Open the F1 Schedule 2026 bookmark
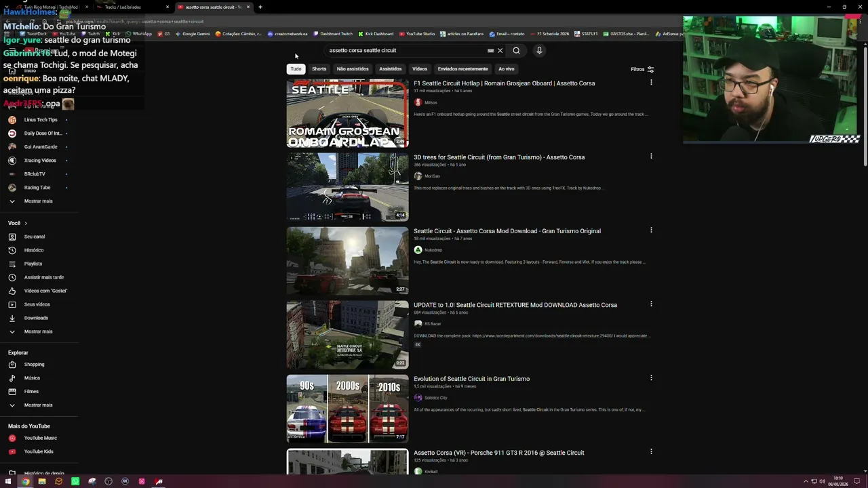Screen dimensions: 868x488 click(x=549, y=34)
